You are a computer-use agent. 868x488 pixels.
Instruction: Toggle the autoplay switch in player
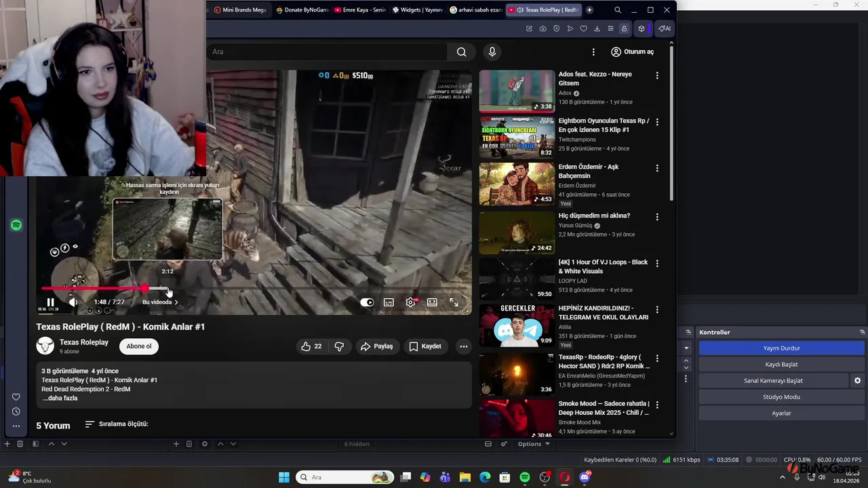pyautogui.click(x=367, y=302)
